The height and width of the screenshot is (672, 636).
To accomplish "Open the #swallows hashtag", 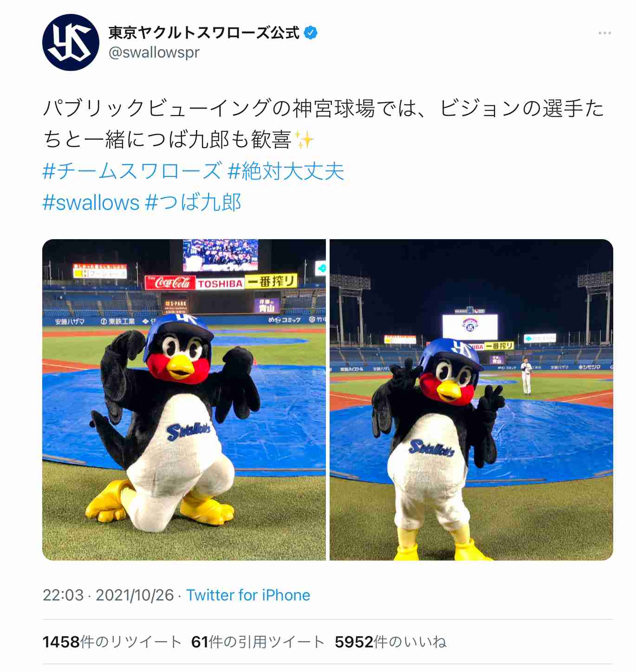I will tap(91, 202).
